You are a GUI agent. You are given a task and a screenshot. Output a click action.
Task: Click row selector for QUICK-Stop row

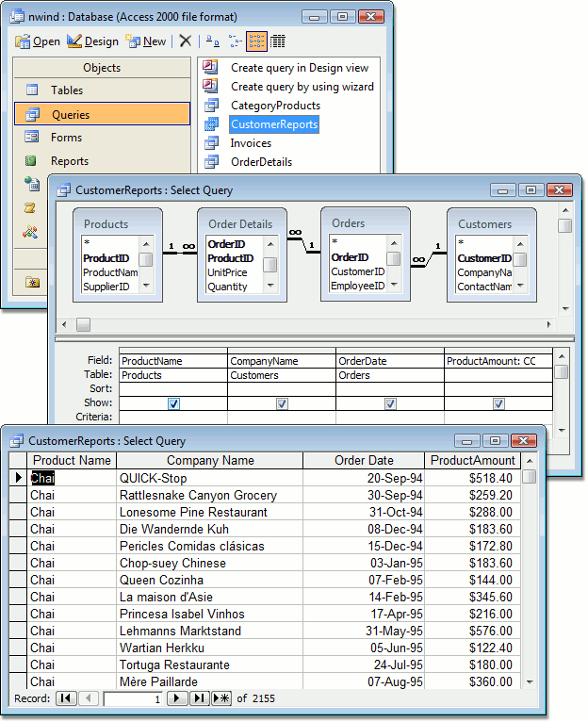click(x=18, y=478)
